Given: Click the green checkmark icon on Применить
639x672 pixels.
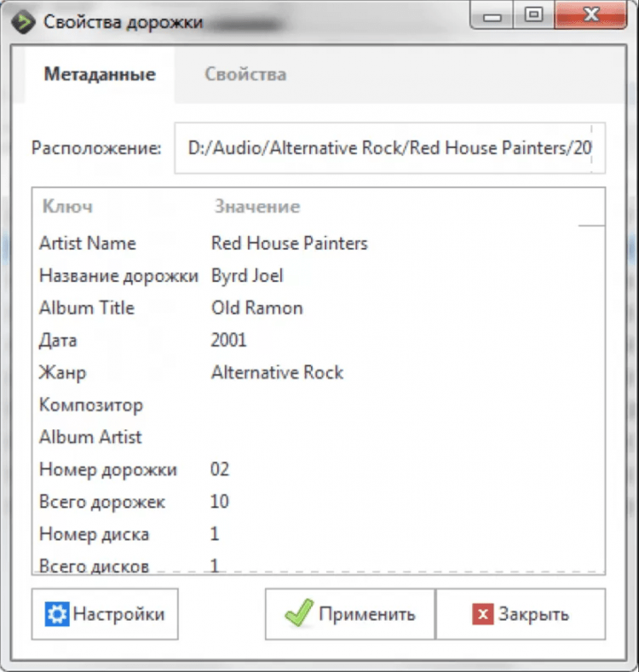Looking at the screenshot, I should pos(299,613).
